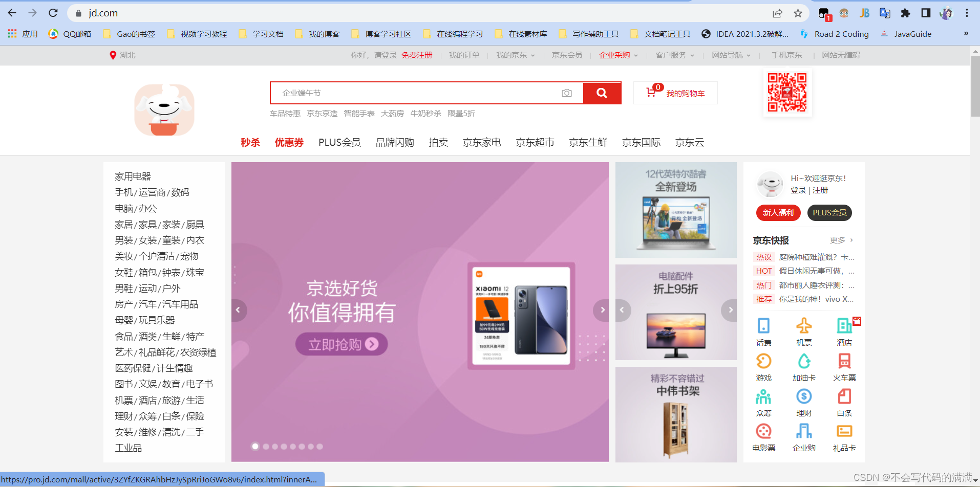Open the 电影票 movie ticket icon
The height and width of the screenshot is (487, 980).
click(x=763, y=431)
